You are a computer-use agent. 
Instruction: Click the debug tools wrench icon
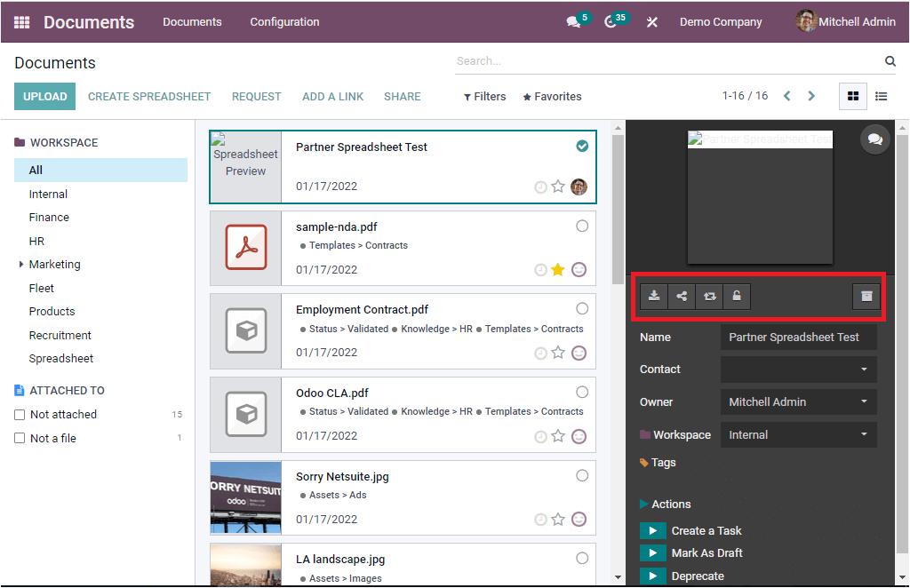click(652, 22)
